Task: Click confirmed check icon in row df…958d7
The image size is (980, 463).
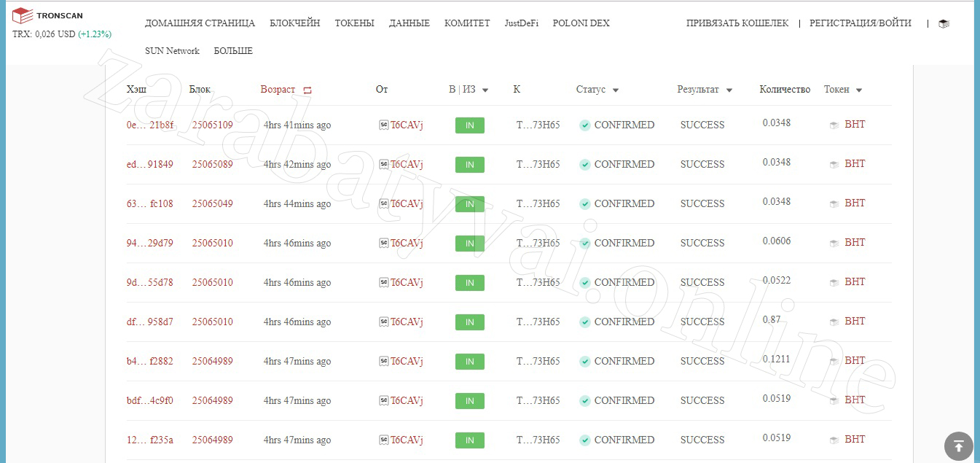Action: (584, 322)
